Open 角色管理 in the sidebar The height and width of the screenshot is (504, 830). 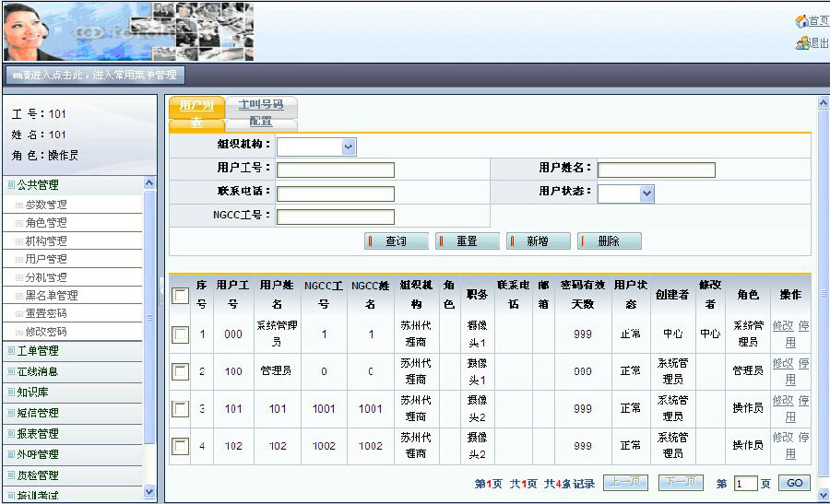tap(46, 223)
